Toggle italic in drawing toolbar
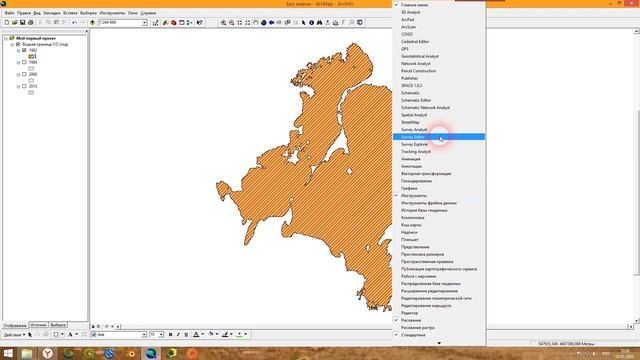640x360 pixels. pos(178,334)
